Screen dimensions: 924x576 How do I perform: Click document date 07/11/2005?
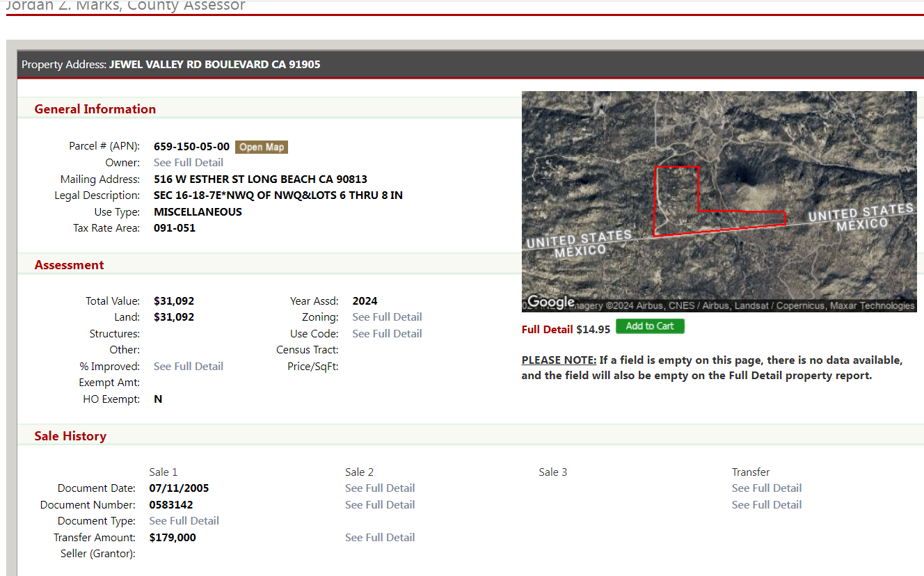(x=179, y=488)
